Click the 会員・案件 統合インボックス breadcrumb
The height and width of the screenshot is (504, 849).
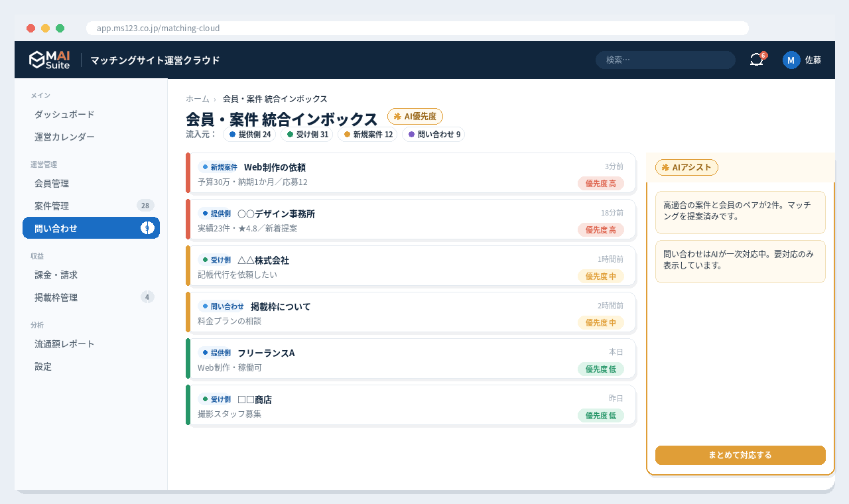[275, 99]
